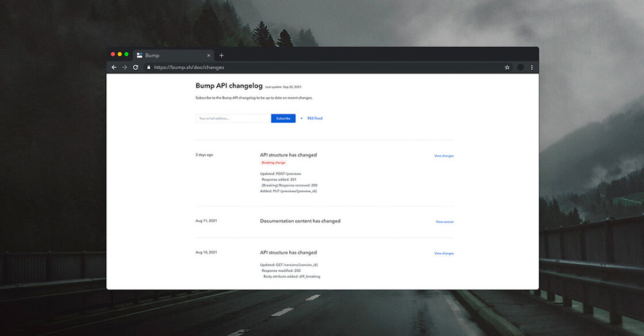Screen dimensions: 644x336
Task: Bookmark this page using the star icon
Action: (x=507, y=67)
